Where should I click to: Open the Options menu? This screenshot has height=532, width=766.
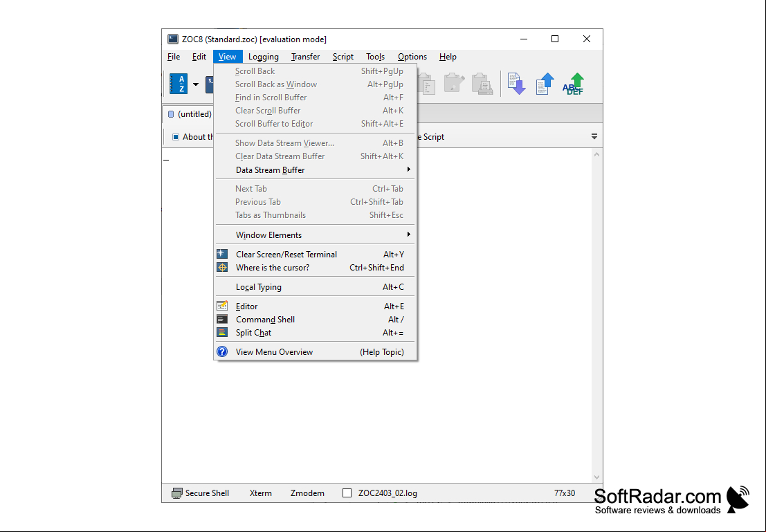click(412, 57)
